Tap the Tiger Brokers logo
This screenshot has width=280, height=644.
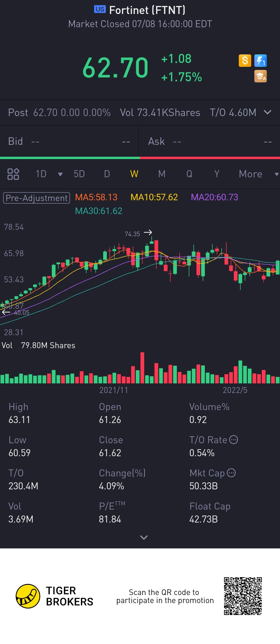point(54,596)
